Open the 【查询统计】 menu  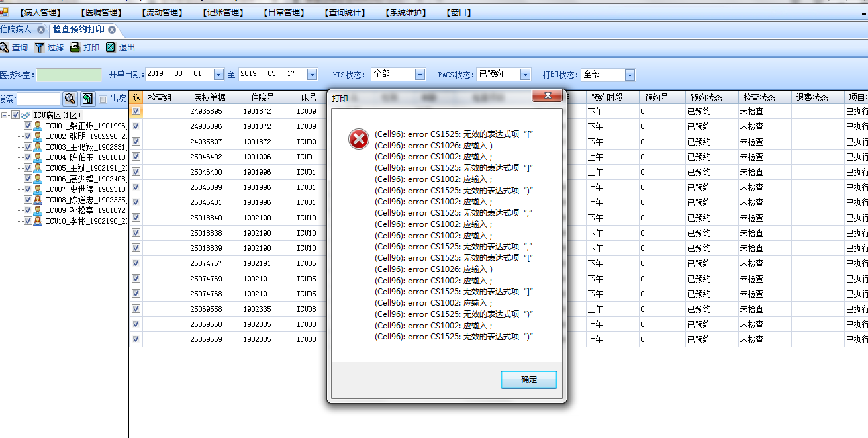click(345, 13)
